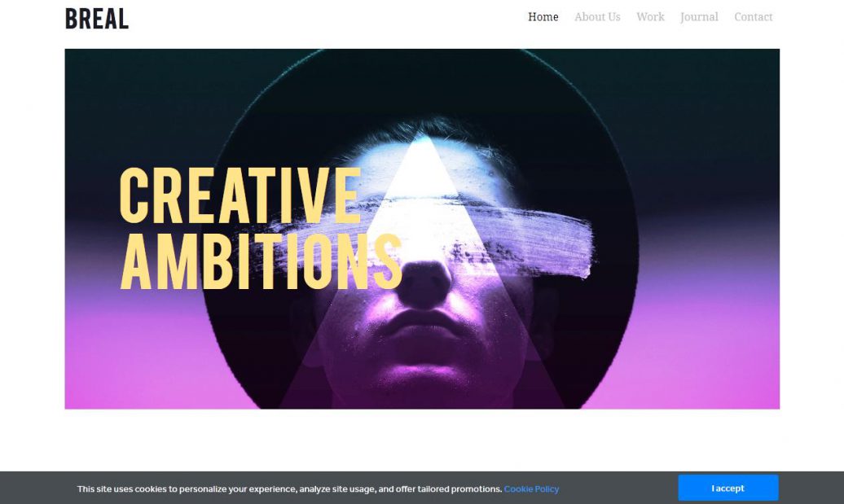Select the Journal navigation link

click(699, 17)
